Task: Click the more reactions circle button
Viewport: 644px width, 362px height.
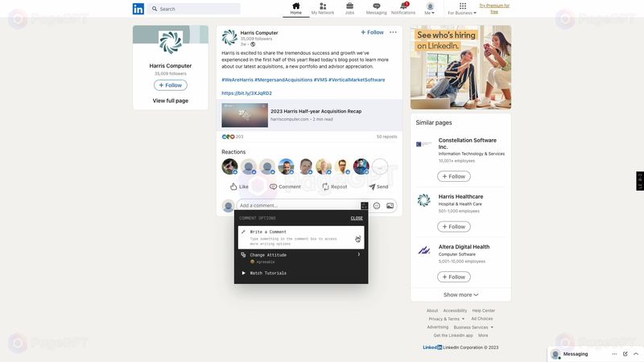Action: (380, 167)
